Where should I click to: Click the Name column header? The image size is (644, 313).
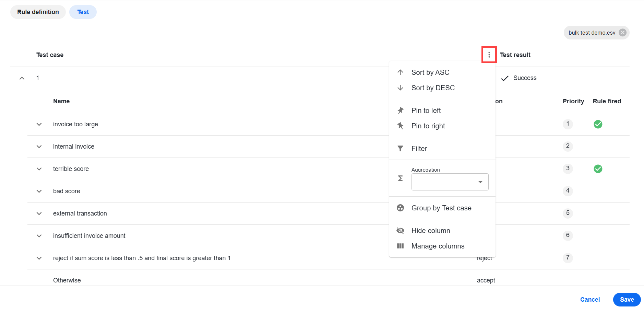pyautogui.click(x=61, y=101)
